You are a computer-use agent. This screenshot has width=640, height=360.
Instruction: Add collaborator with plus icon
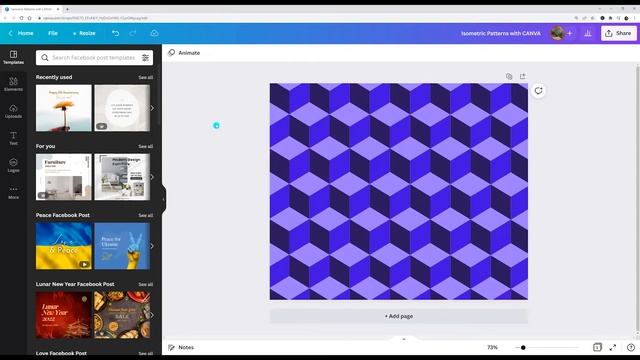pyautogui.click(x=570, y=33)
